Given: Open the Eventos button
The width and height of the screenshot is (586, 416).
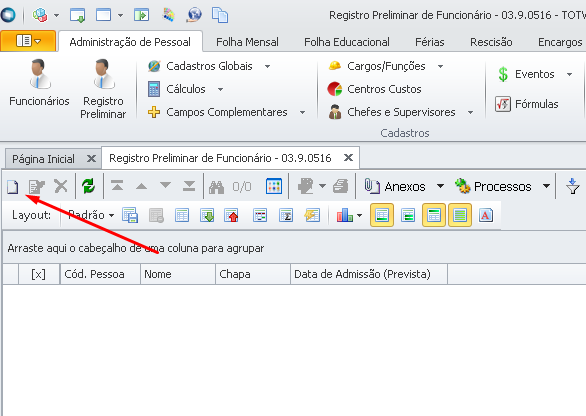Looking at the screenshot, I should [535, 74].
